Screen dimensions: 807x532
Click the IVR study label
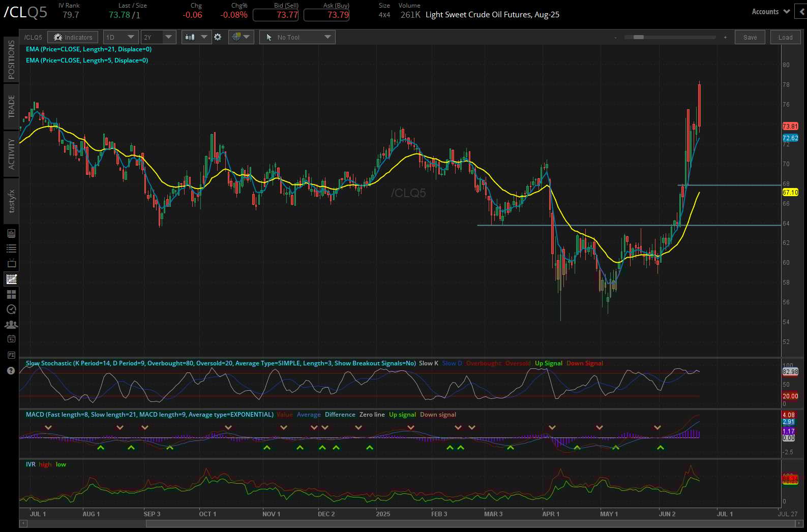coord(31,464)
